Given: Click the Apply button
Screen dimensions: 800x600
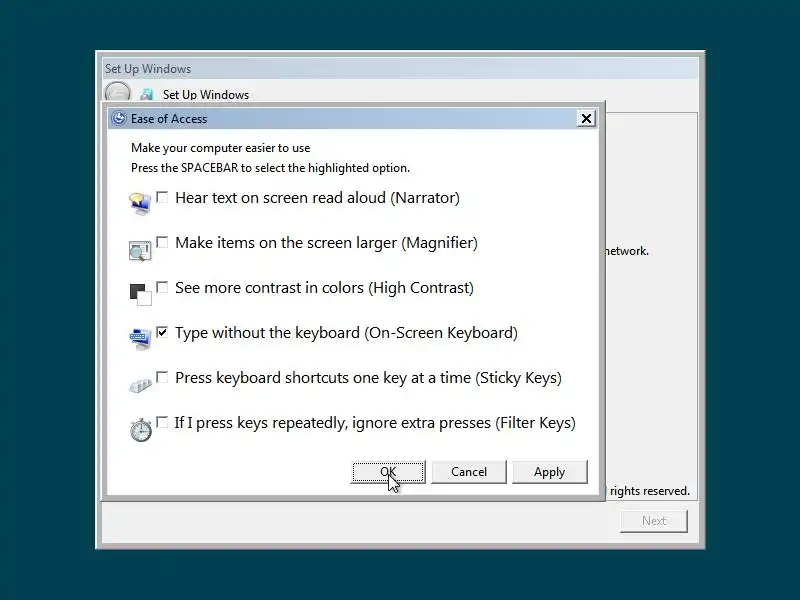Looking at the screenshot, I should coord(549,472).
